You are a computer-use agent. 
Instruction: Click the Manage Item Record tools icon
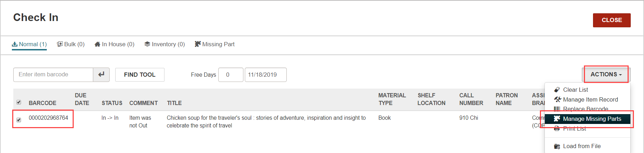pyautogui.click(x=557, y=99)
